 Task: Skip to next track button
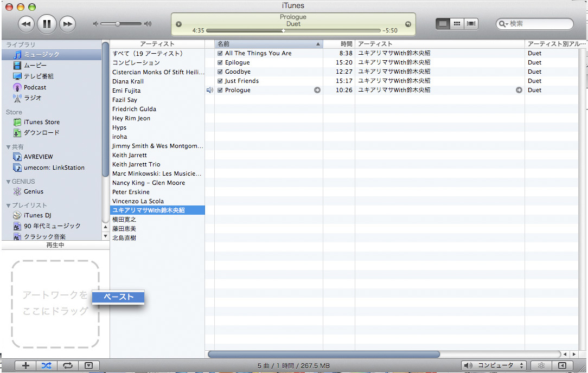[67, 24]
